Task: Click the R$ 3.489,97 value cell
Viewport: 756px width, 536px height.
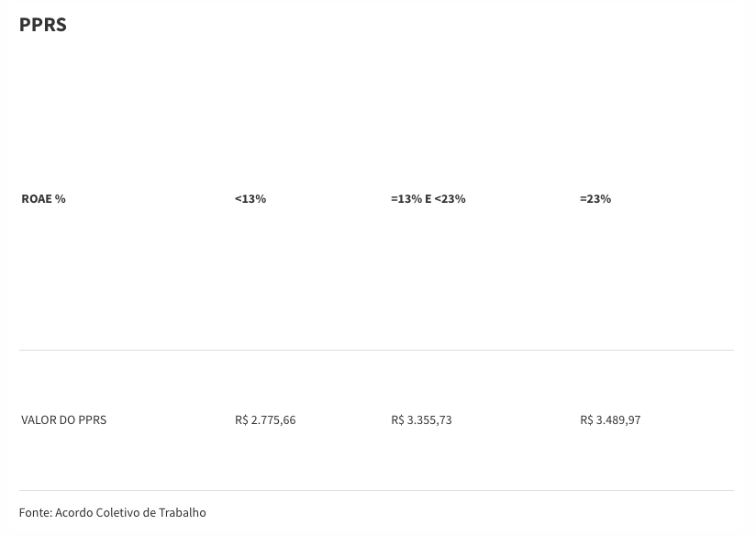Action: click(x=610, y=420)
